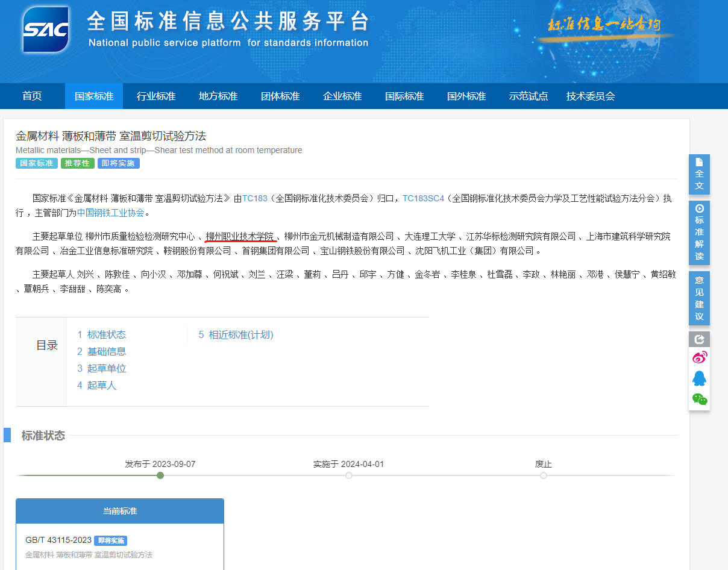The width and height of the screenshot is (728, 570).
Task: Open 技术委员会 navigation item
Action: click(590, 96)
